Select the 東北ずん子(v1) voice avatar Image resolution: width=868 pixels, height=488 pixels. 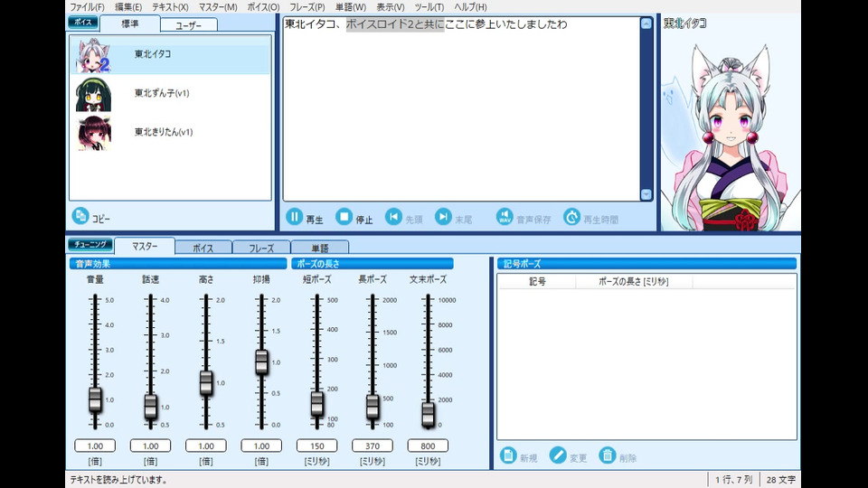(x=93, y=94)
